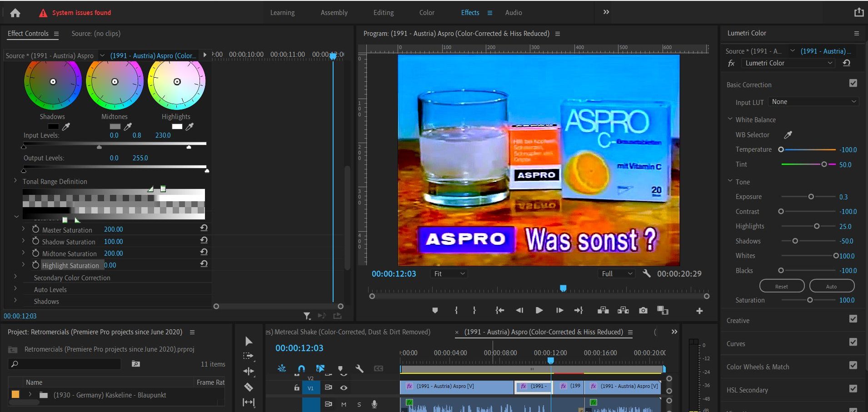Adjust the Temperature slider handle
The width and height of the screenshot is (868, 412).
[781, 149]
